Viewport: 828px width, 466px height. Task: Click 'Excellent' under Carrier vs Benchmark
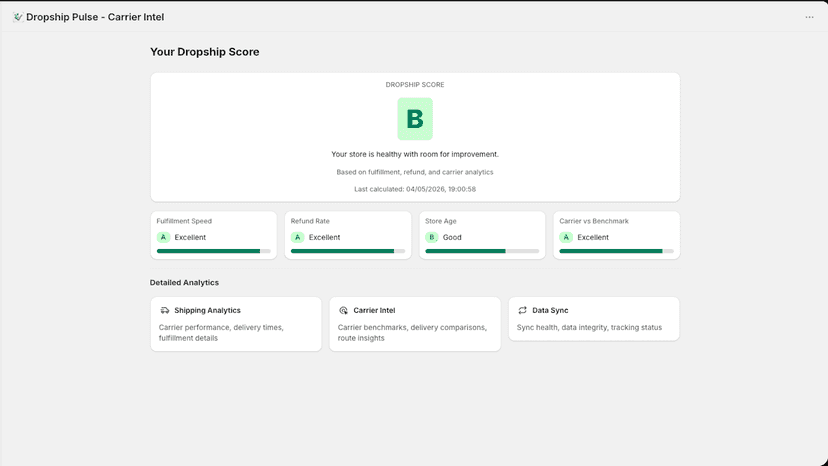pos(593,237)
